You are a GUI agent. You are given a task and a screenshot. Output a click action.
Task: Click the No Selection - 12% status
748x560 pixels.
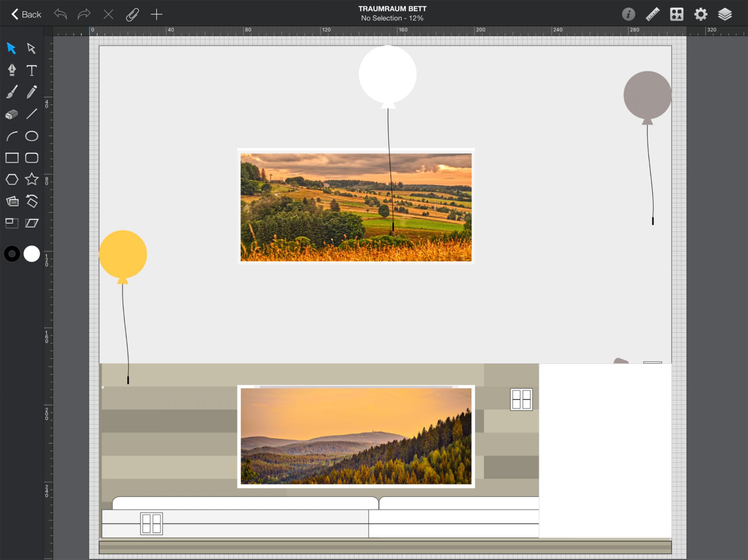pos(392,18)
